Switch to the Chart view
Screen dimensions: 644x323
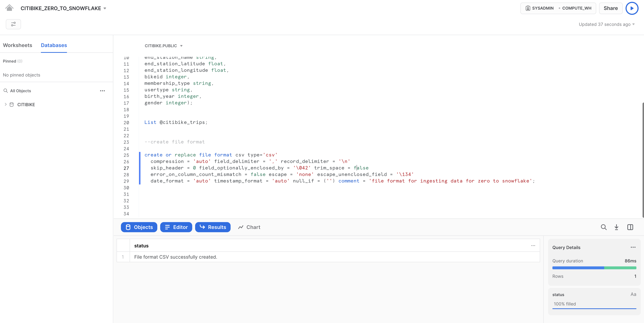pyautogui.click(x=249, y=227)
